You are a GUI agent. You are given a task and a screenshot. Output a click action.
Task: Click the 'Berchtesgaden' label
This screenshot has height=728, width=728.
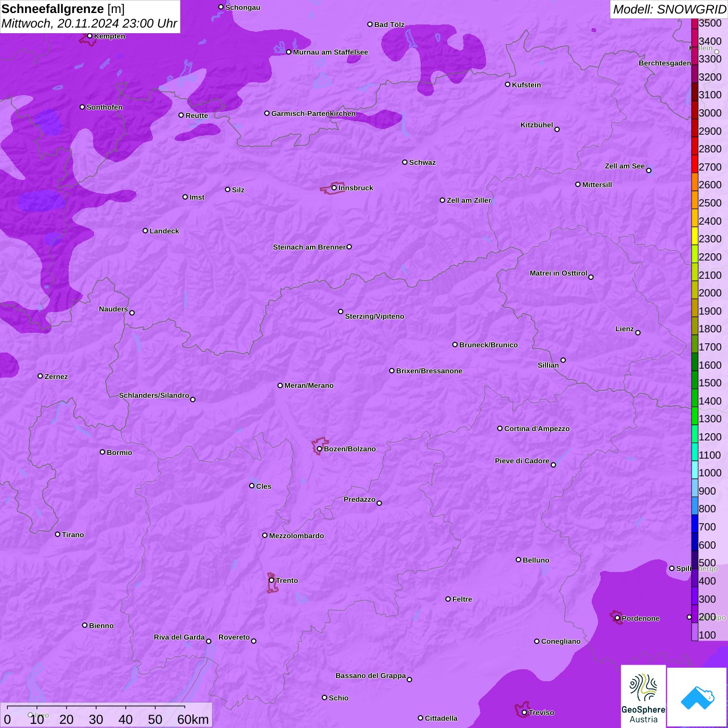(x=665, y=63)
